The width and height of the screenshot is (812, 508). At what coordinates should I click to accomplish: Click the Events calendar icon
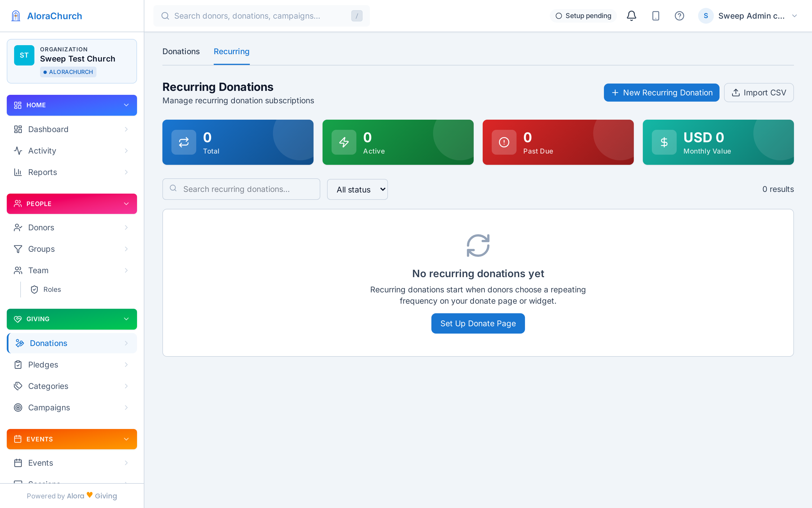[x=18, y=463]
